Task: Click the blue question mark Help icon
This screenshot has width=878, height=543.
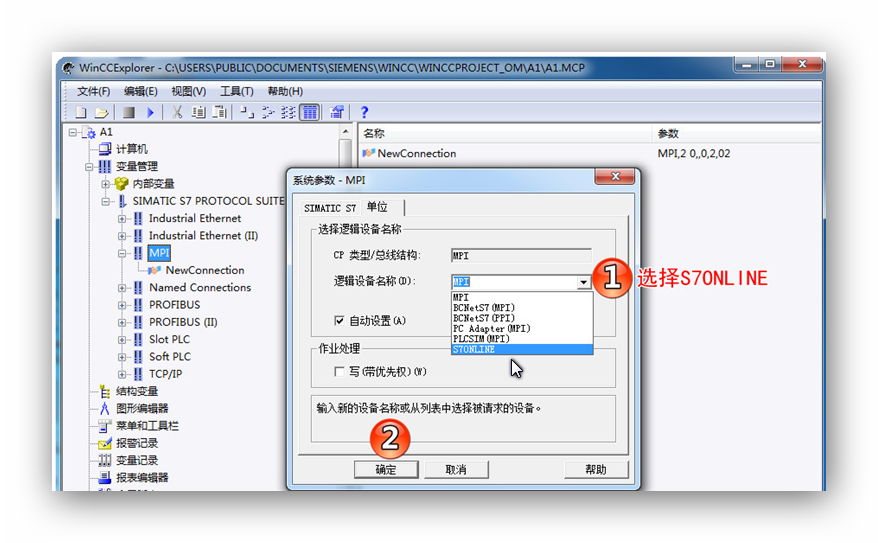Action: click(x=364, y=113)
